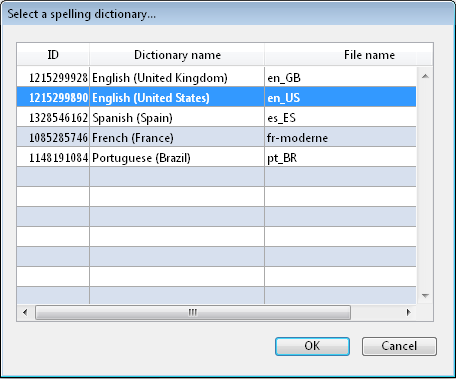
Task: Dismiss dialog with Cancel button
Action: tap(399, 346)
